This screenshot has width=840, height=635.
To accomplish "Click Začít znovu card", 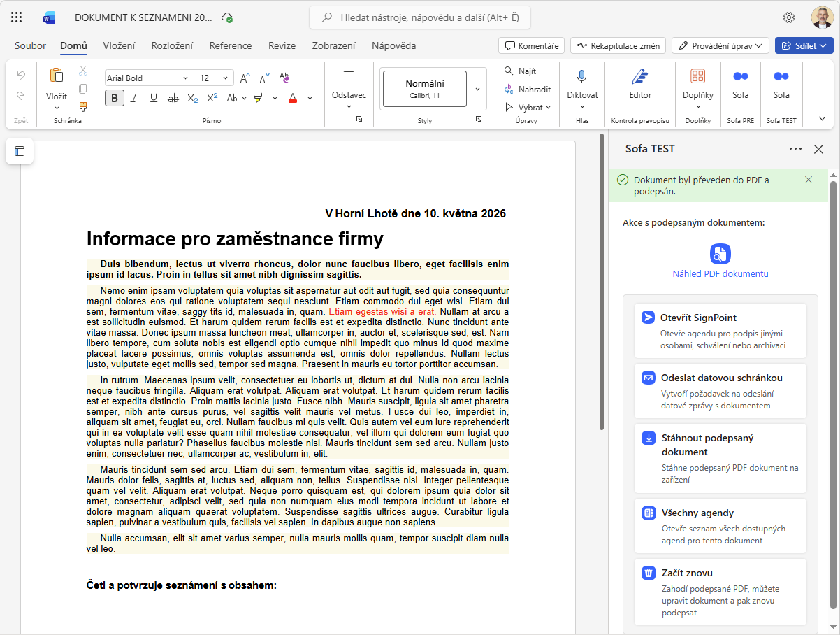I will point(720,592).
